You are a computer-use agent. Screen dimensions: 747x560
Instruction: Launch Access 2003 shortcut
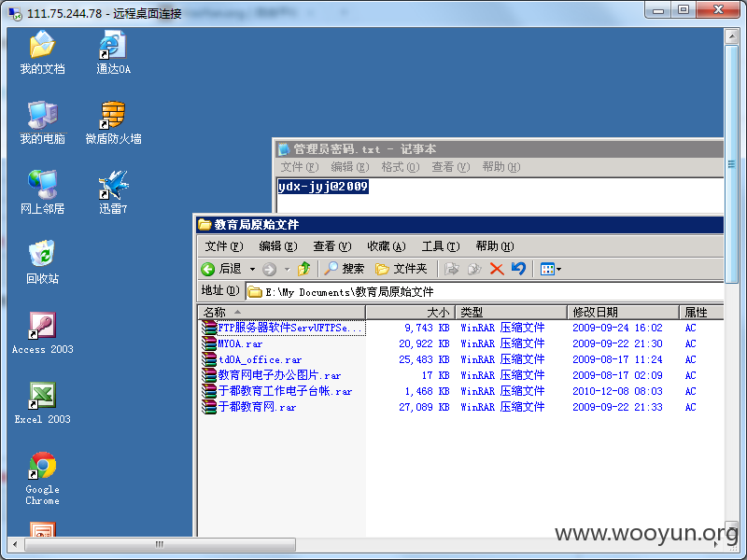pyautogui.click(x=42, y=333)
